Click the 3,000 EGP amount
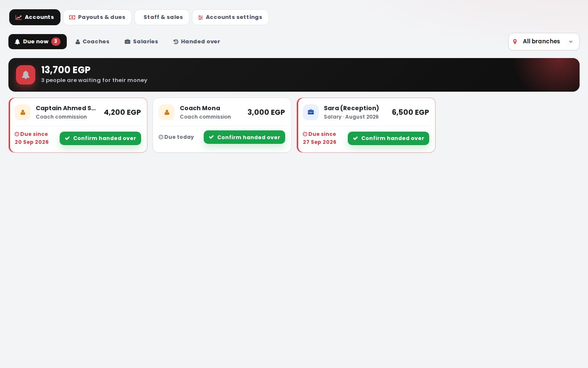Viewport: 588px width, 368px height. tap(266, 112)
